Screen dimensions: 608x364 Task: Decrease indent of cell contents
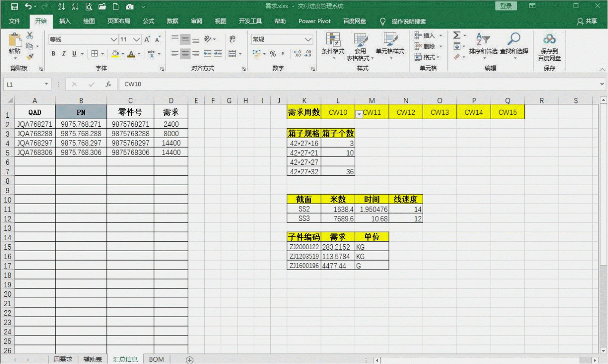coord(208,54)
